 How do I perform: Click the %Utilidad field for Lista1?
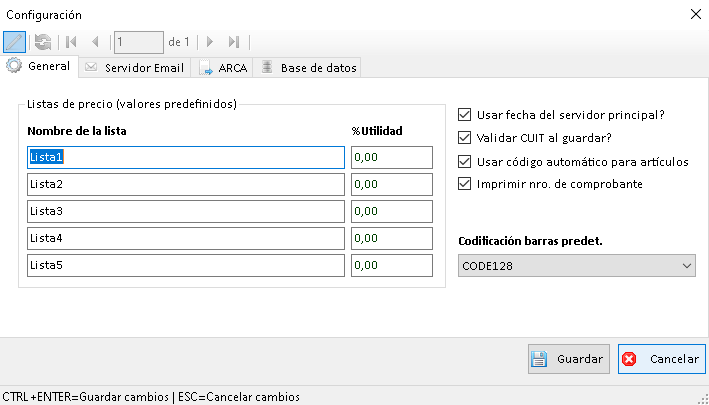[391, 157]
